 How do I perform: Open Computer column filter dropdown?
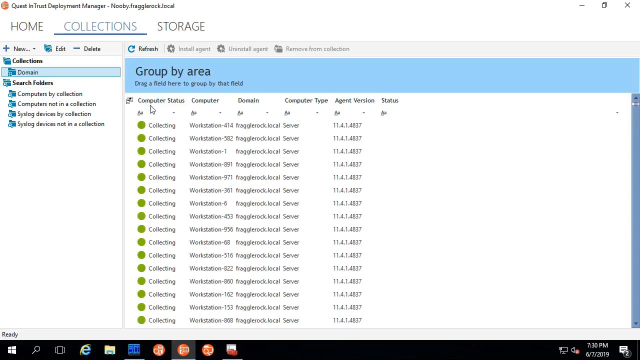220,113
